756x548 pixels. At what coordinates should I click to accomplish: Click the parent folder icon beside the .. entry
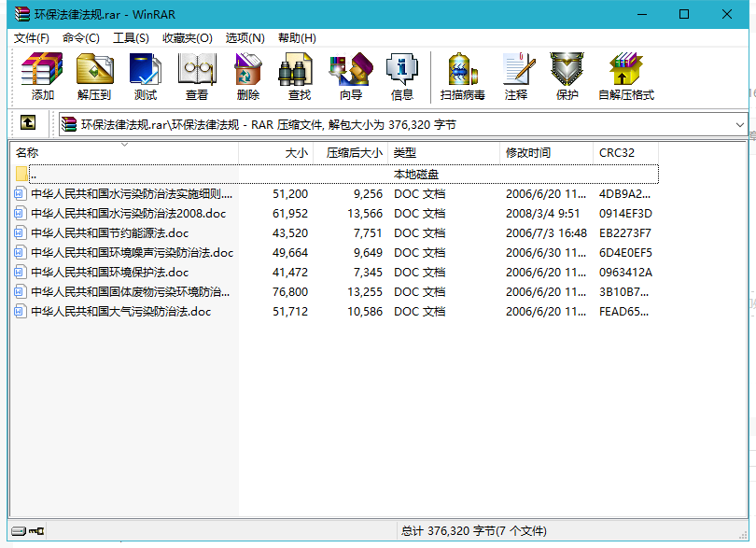click(21, 174)
